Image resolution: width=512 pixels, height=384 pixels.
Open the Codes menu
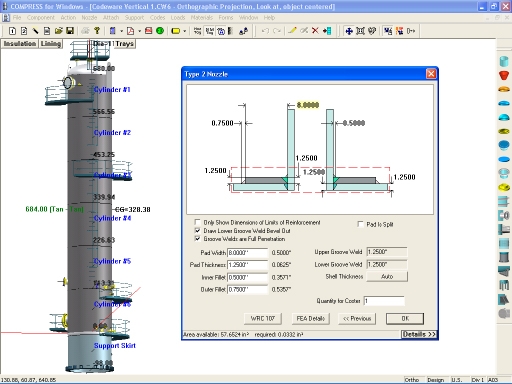(x=157, y=17)
